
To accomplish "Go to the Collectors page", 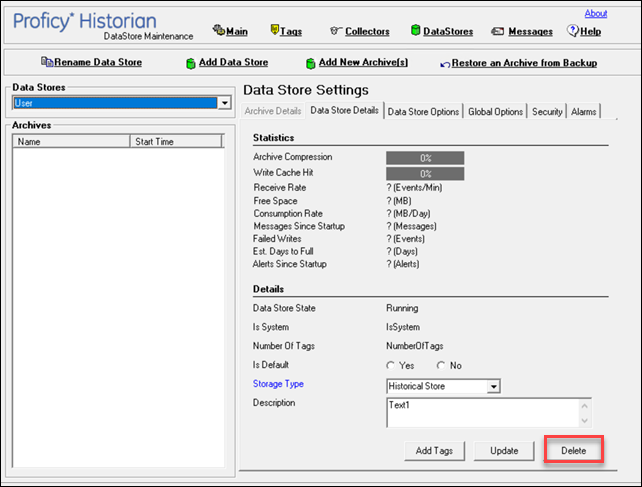I will pos(367,32).
